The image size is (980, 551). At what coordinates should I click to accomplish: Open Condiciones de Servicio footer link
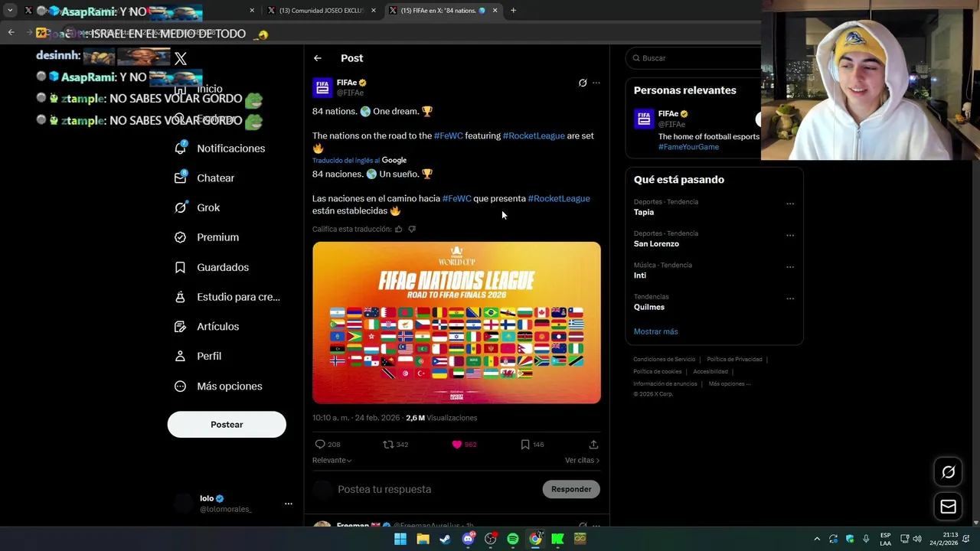click(665, 359)
